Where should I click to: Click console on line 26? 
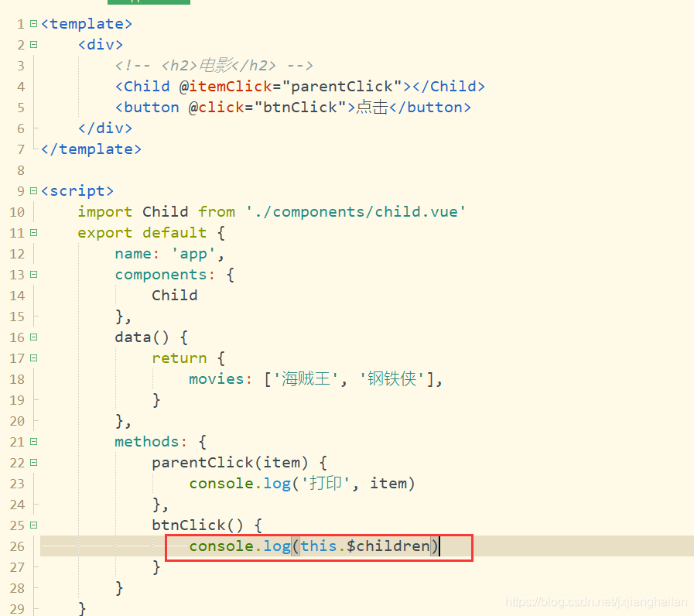point(221,546)
